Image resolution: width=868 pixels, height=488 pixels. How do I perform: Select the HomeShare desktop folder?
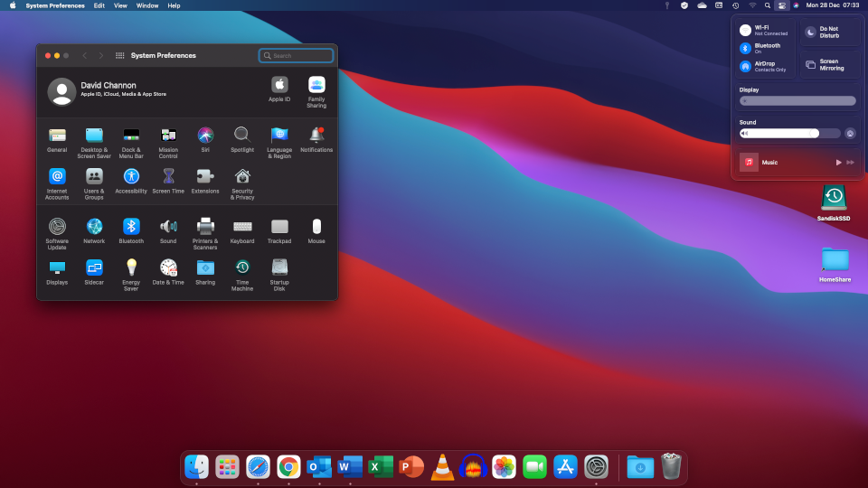coord(835,265)
